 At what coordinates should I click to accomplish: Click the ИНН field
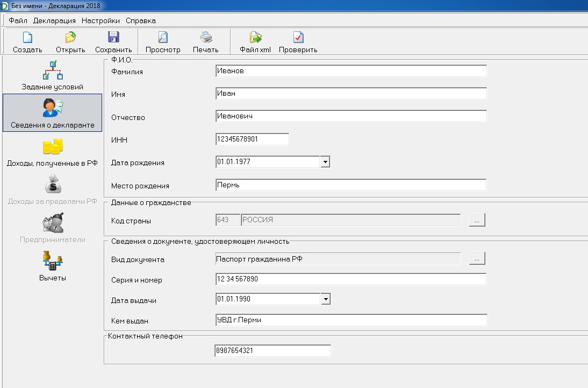tap(253, 139)
